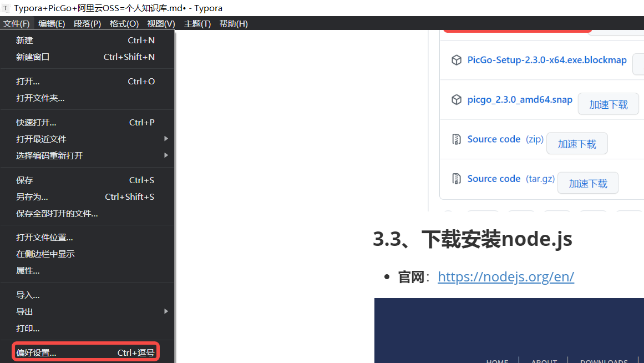
Task: Open 偏好设置... menu entry
Action: click(x=86, y=352)
